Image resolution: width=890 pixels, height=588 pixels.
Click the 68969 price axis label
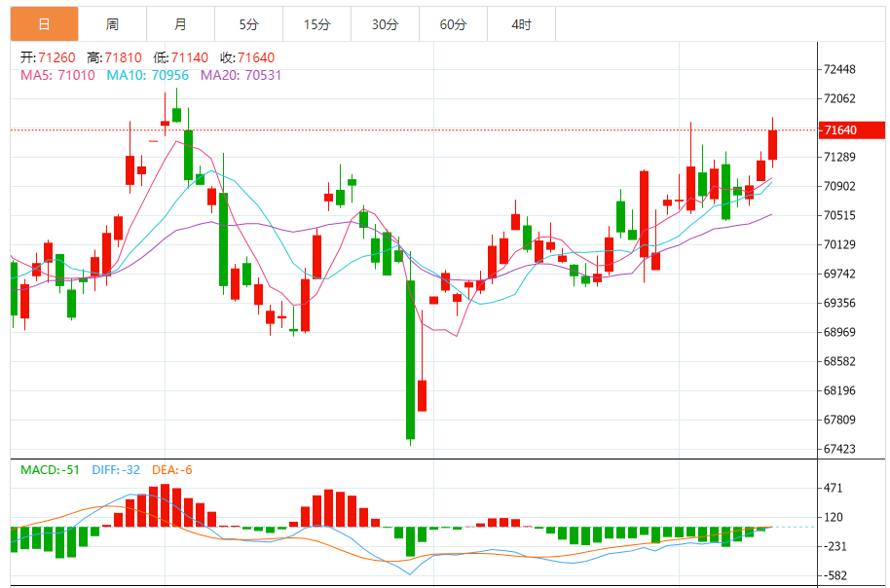(839, 332)
